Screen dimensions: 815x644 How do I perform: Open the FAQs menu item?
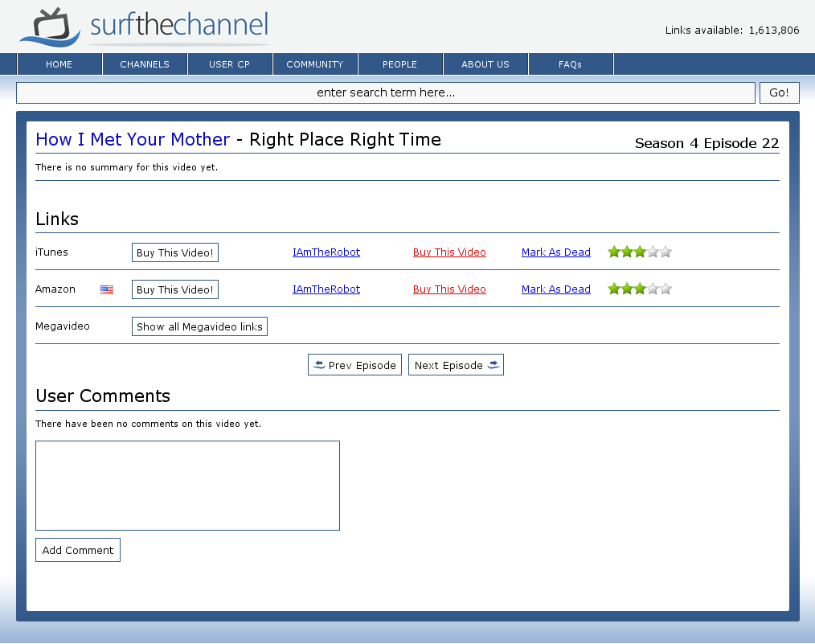coord(571,64)
